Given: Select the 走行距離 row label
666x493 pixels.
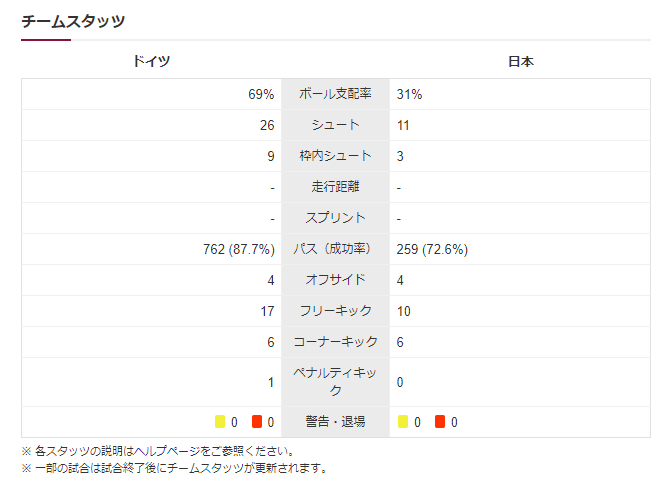Looking at the screenshot, I should (335, 187).
